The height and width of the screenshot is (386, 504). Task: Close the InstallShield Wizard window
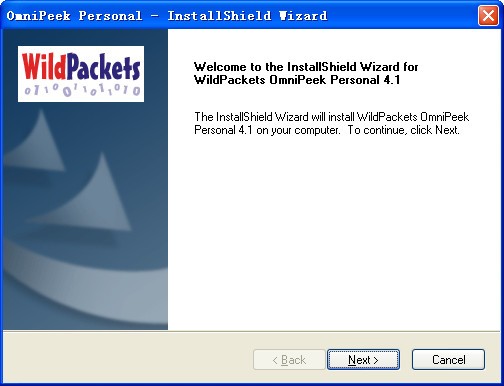point(488,15)
